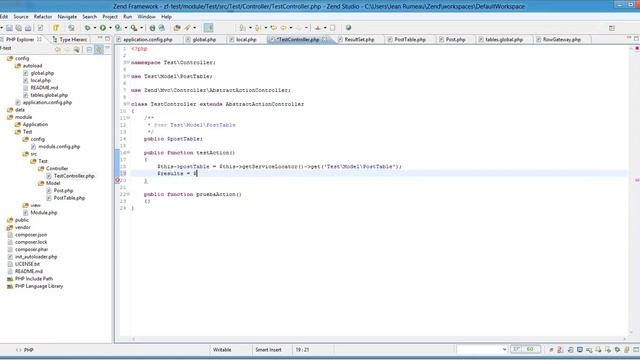Open the Run button dropdown arrow
Screen dimensions: 640x360
click(110, 28)
